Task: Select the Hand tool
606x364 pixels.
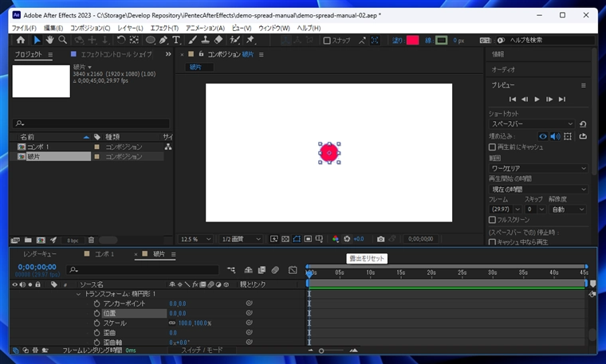Action: pos(49,40)
